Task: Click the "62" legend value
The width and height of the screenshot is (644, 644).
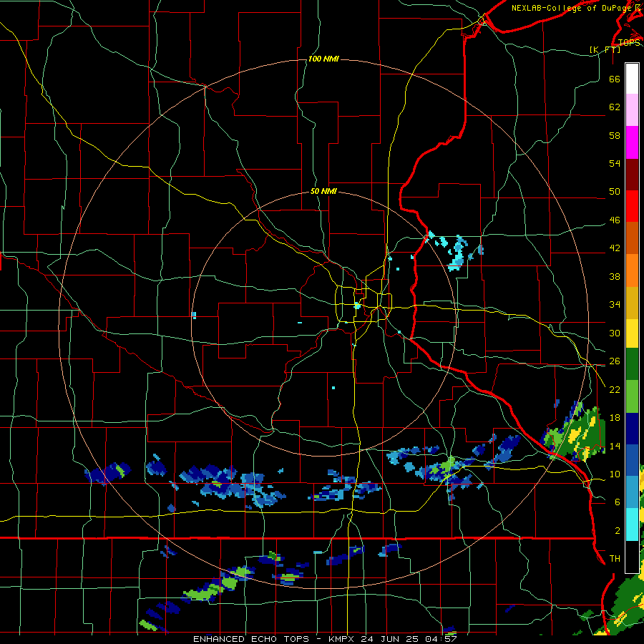Action: [615, 107]
